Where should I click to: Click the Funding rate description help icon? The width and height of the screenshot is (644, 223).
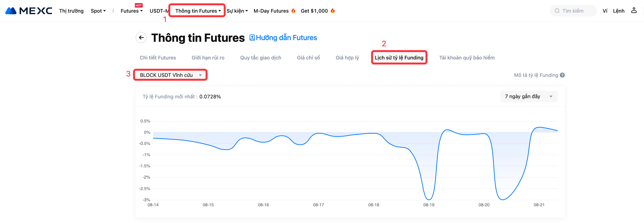pos(562,75)
